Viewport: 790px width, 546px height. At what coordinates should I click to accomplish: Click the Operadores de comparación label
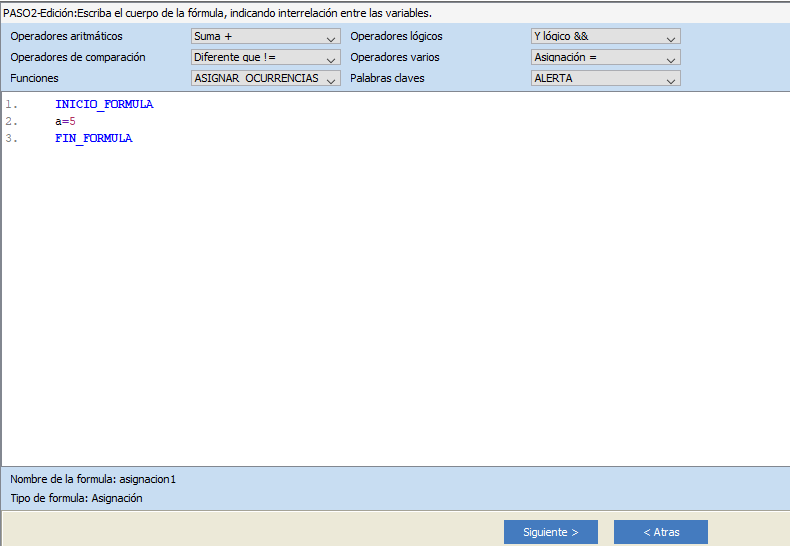click(77, 58)
